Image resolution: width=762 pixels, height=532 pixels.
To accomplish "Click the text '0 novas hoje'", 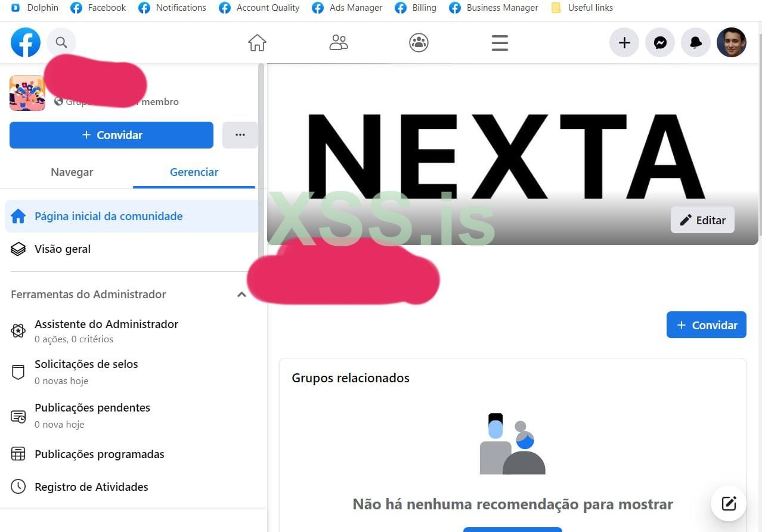I will tap(61, 381).
